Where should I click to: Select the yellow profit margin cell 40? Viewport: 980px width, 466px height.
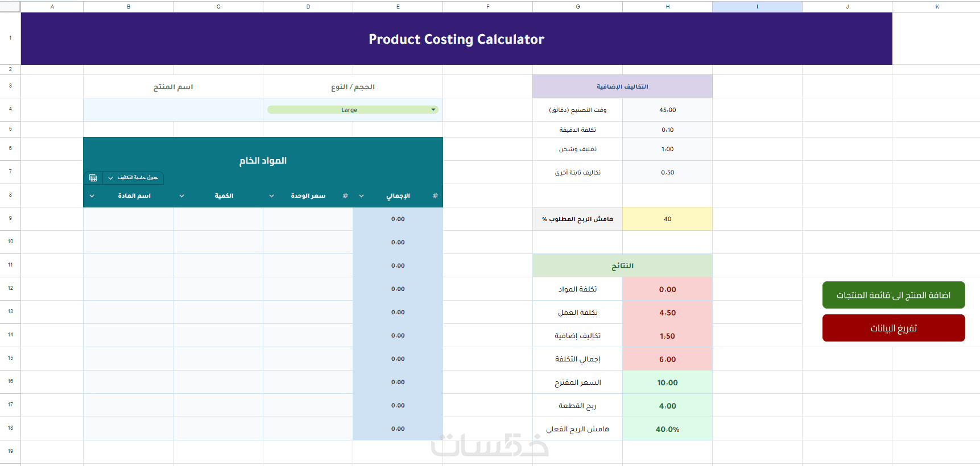(667, 219)
